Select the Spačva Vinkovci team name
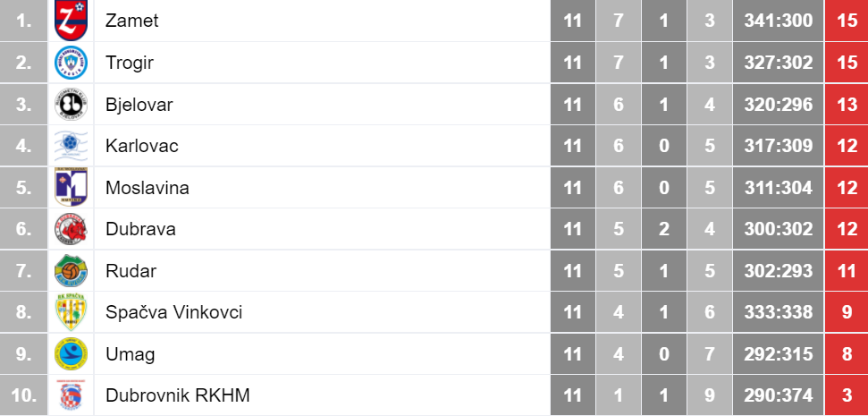868x416 pixels. pos(173,312)
